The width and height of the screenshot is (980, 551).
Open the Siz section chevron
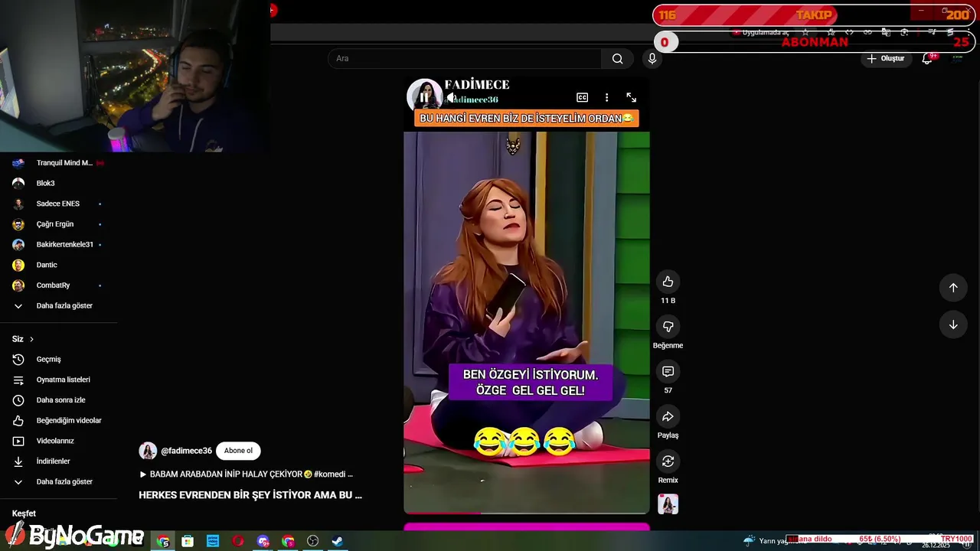pos(31,339)
